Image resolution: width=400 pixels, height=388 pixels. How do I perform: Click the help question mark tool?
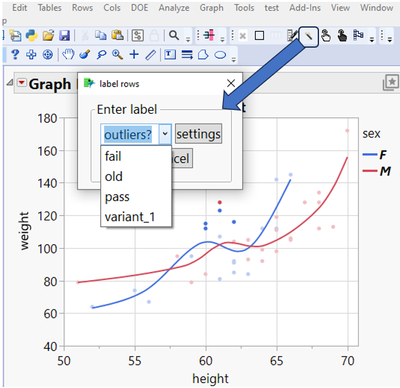(15, 54)
